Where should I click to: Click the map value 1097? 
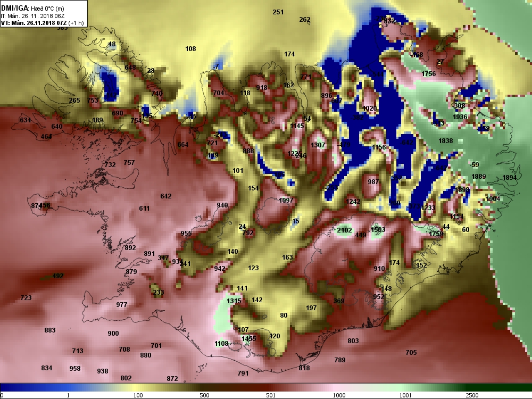tap(286, 201)
